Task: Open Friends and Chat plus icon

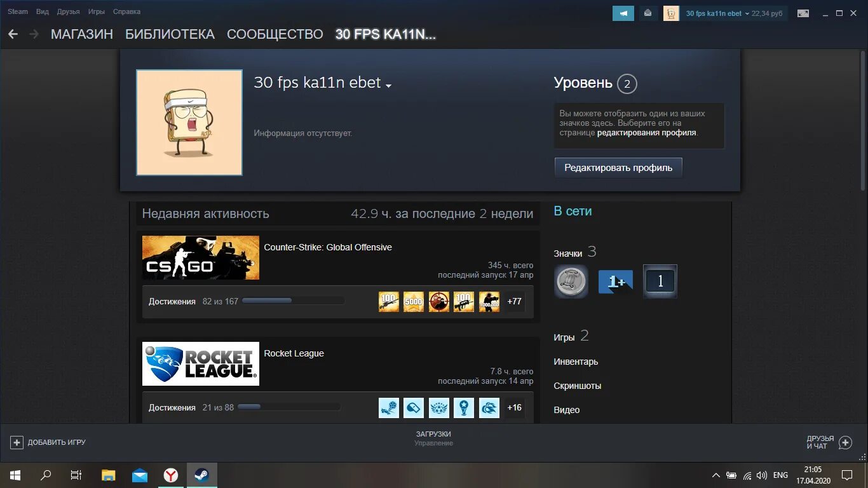Action: [x=845, y=442]
